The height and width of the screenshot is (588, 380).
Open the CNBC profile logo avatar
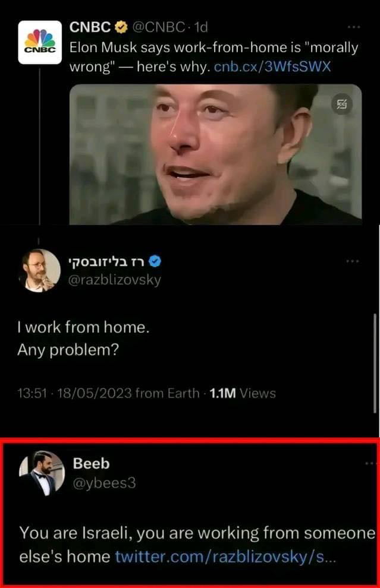40,42
